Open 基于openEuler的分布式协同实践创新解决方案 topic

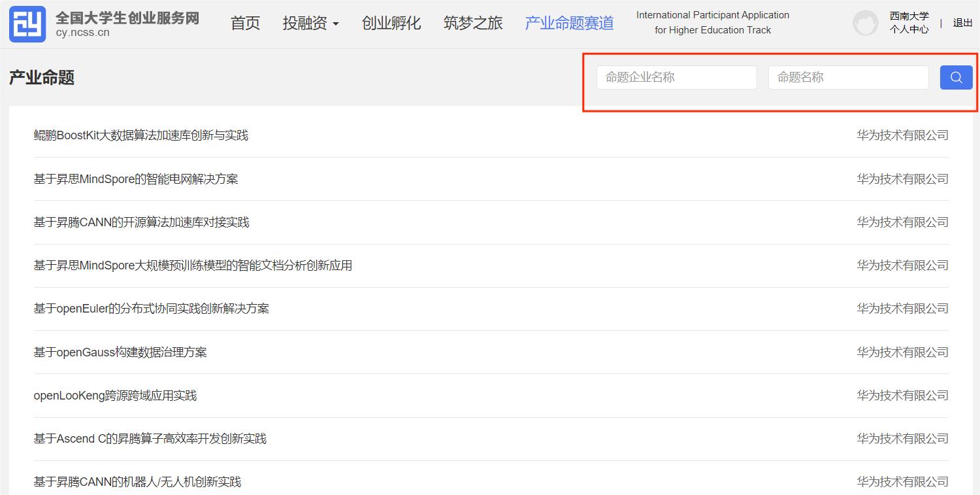[152, 309]
